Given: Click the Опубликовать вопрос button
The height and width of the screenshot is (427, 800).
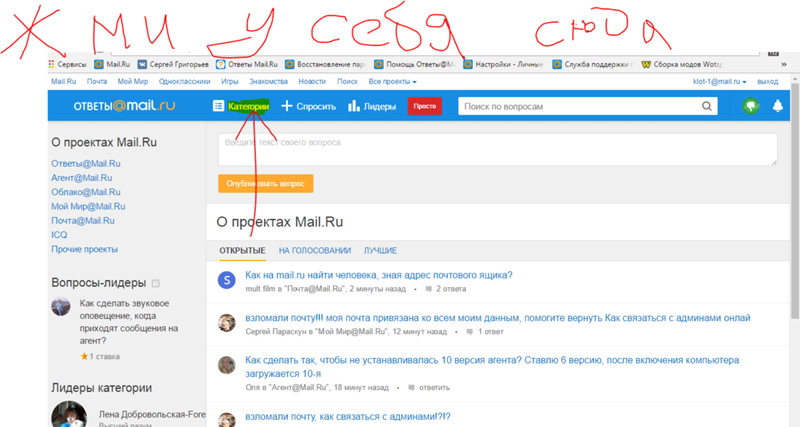Looking at the screenshot, I should point(265,184).
